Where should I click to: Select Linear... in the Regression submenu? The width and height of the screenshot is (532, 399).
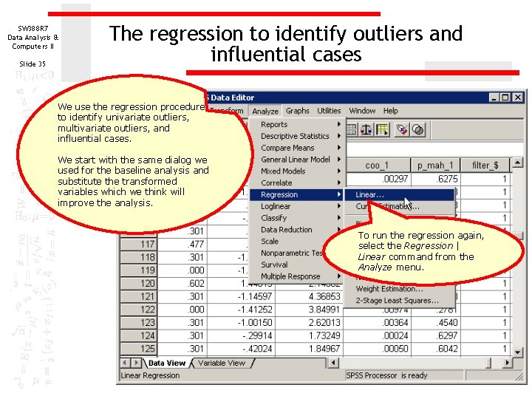(x=400, y=195)
